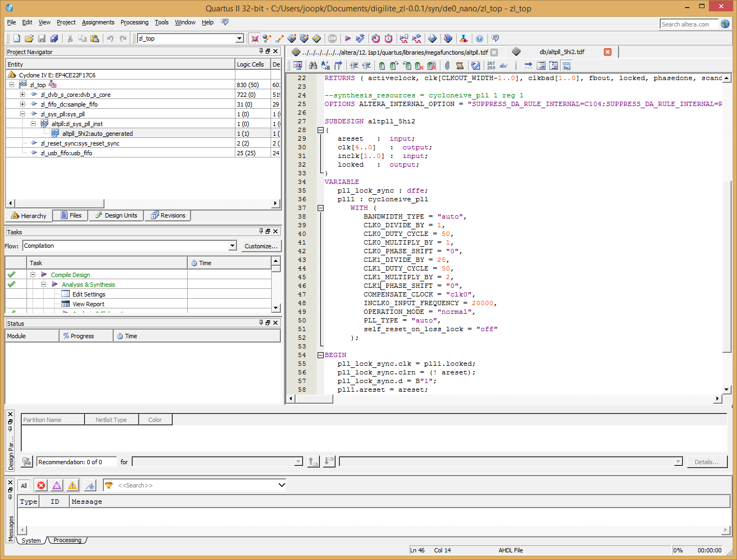Toggle the All messages filter button
This screenshot has height=560, width=737.
pyautogui.click(x=24, y=485)
